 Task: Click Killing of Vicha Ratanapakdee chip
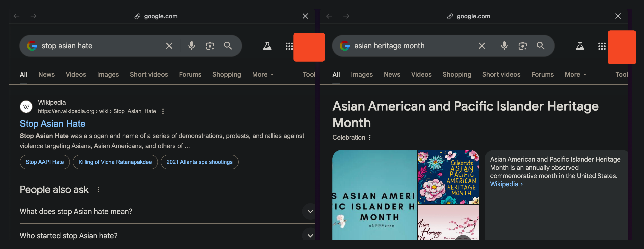coord(115,162)
